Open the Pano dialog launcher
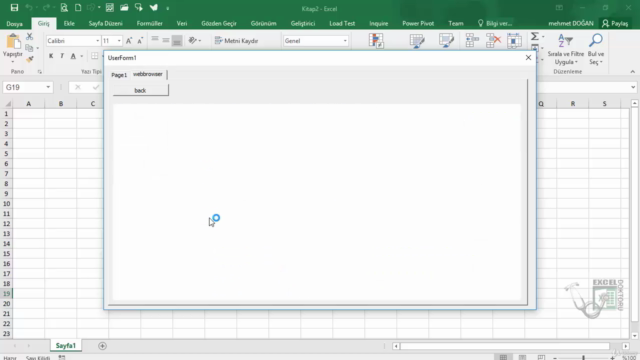Viewport: 640px width, 360px height. click(x=40, y=72)
